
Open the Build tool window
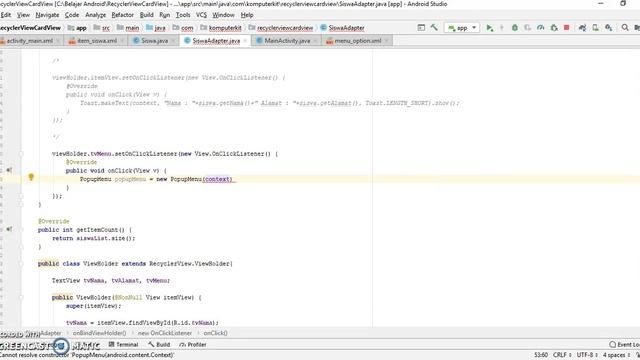(159, 344)
